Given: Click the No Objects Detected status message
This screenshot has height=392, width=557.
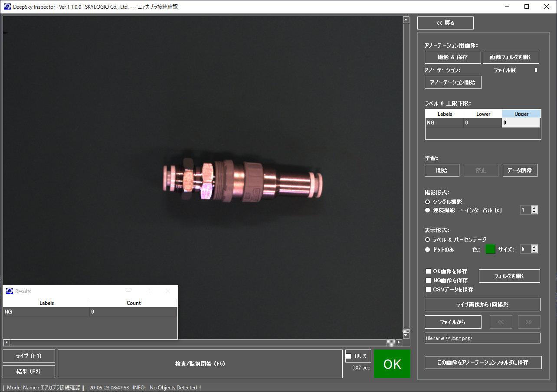Looking at the screenshot, I should [175, 388].
